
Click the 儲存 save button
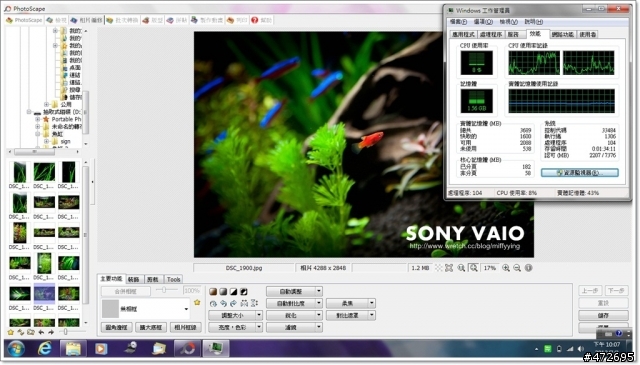click(603, 315)
